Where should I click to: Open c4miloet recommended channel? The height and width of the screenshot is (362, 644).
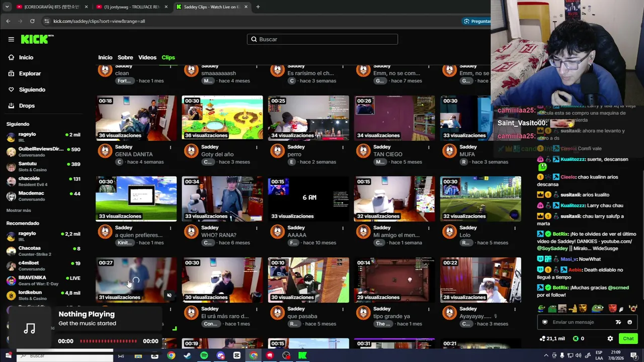(x=43, y=265)
